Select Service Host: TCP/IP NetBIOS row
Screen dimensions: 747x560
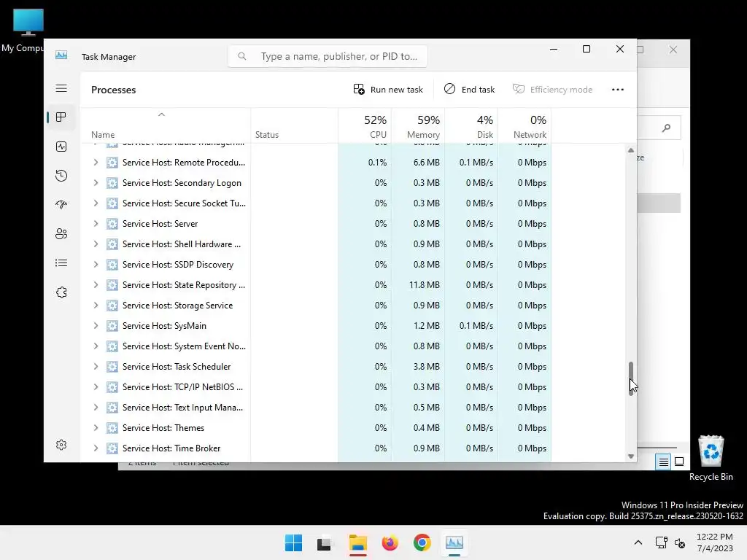pos(317,387)
